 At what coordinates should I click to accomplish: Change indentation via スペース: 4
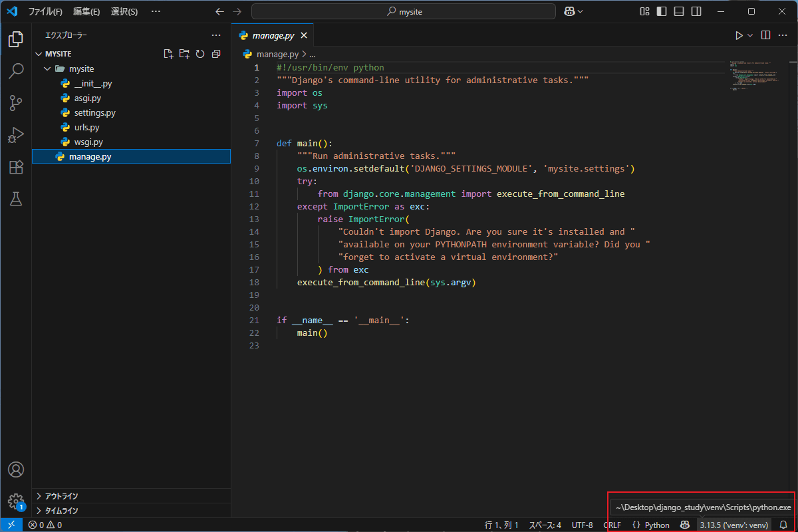[545, 525]
